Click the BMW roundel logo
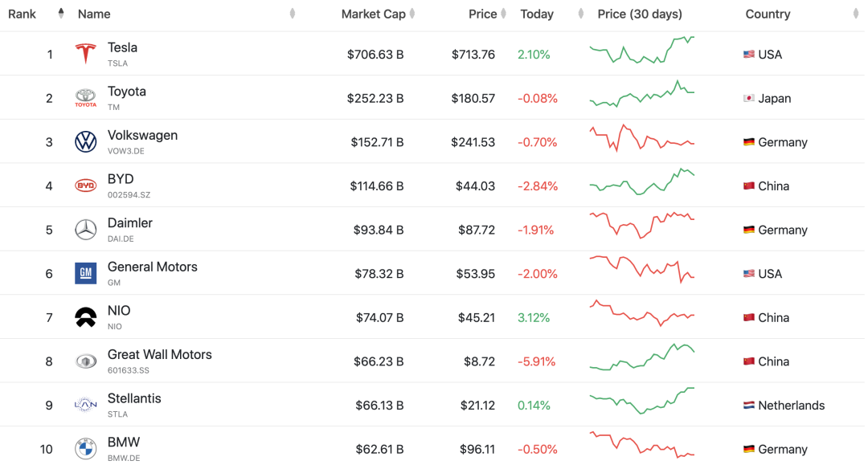Viewport: 868px width, 469px height. 85,449
